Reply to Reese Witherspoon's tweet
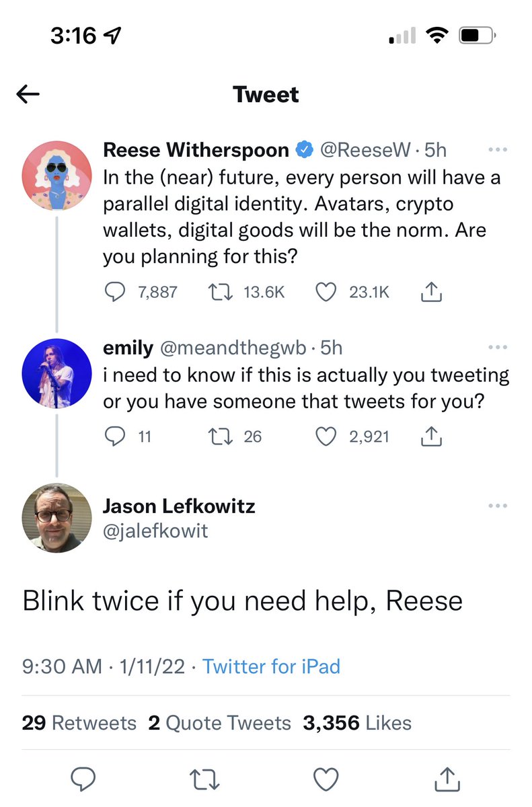Image resolution: width=532 pixels, height=807 pixels. point(117,291)
